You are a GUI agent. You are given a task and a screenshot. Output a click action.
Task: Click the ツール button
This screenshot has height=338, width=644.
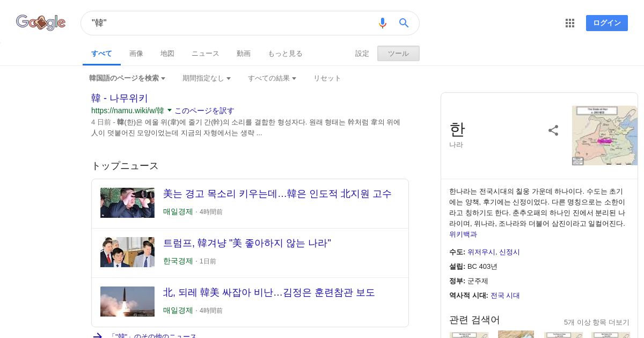coord(398,54)
